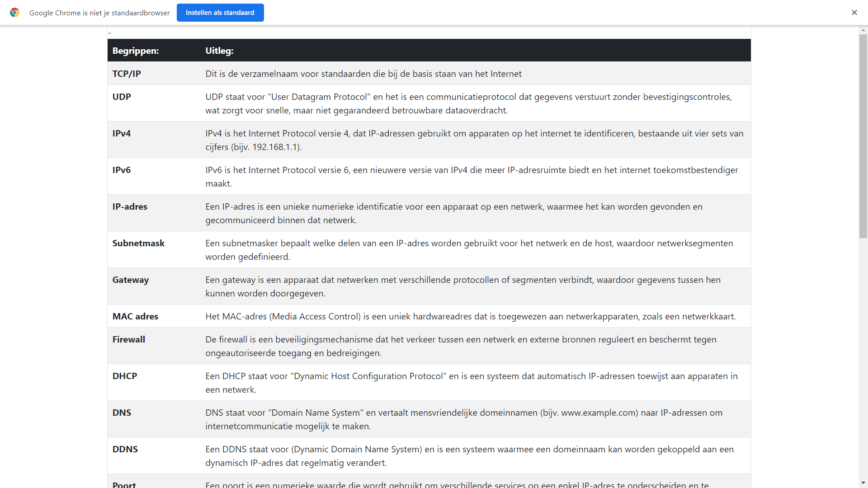Click the Firewall term cell

[129, 339]
